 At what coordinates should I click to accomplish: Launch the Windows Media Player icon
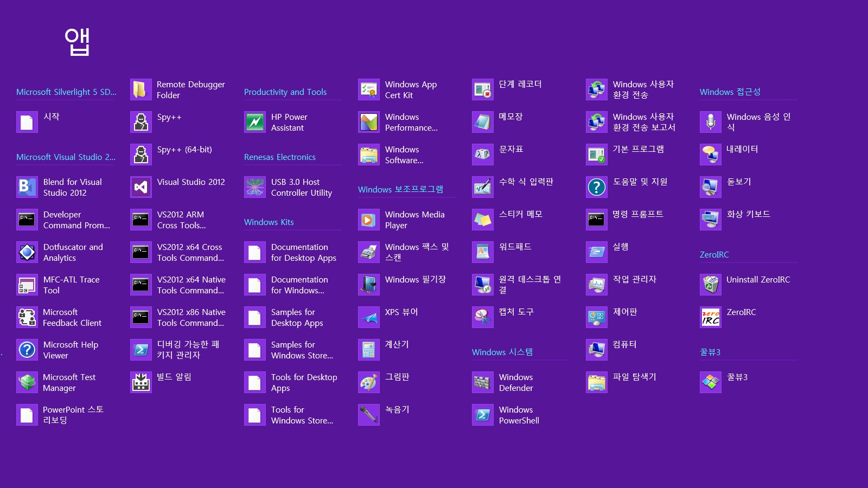click(369, 220)
